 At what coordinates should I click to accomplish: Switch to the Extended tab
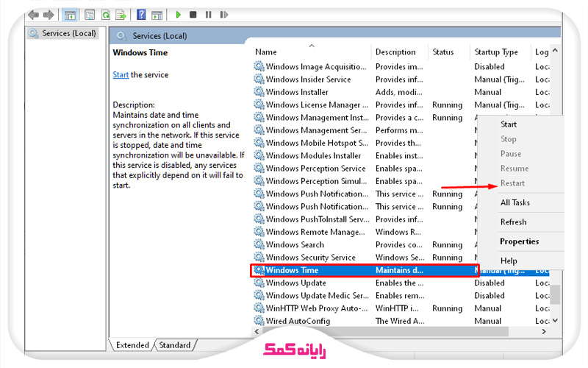point(132,345)
